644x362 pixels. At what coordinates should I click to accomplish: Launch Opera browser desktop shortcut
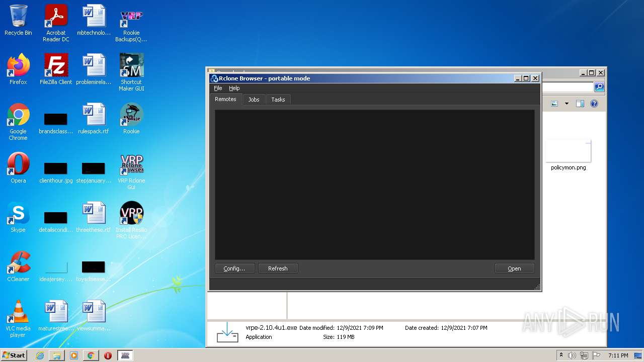tap(18, 168)
